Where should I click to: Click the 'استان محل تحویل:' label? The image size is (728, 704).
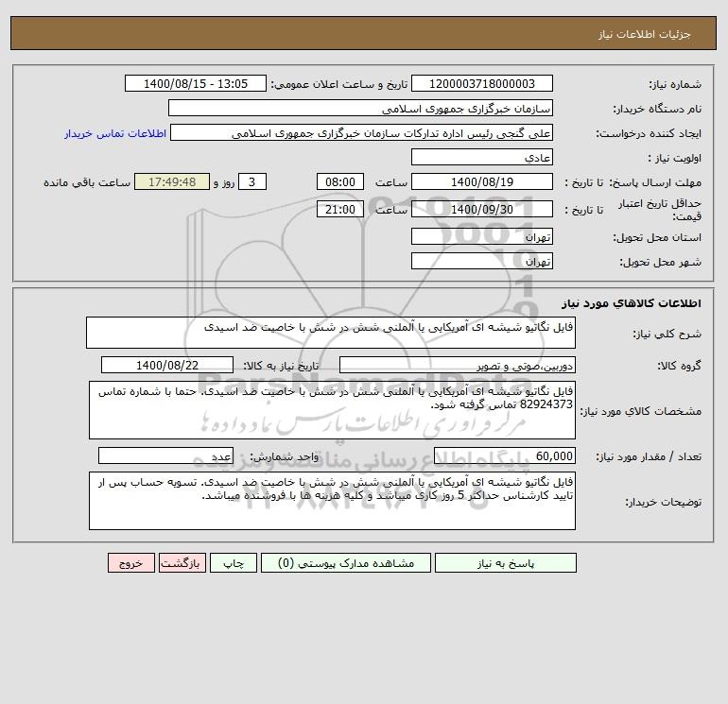coord(657,237)
